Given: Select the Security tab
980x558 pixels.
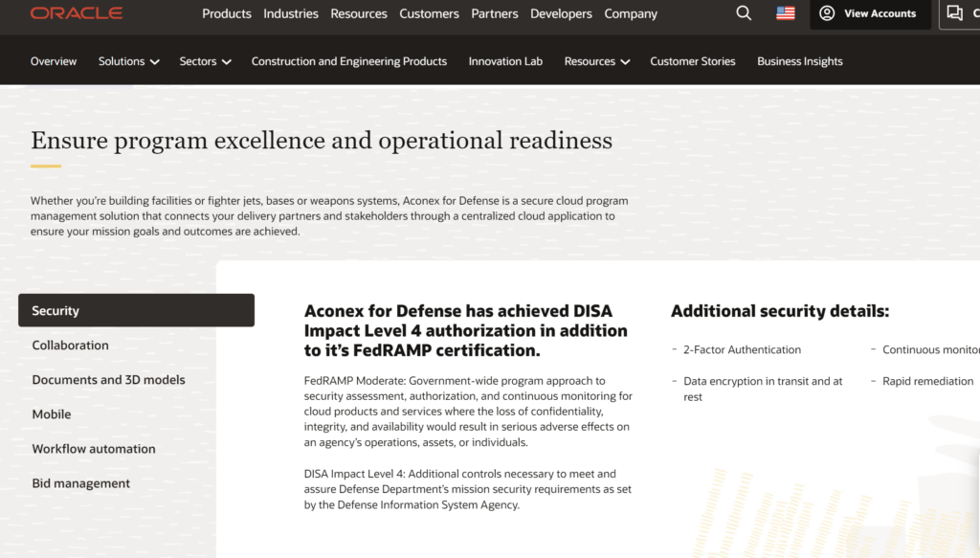Looking at the screenshot, I should 136,310.
